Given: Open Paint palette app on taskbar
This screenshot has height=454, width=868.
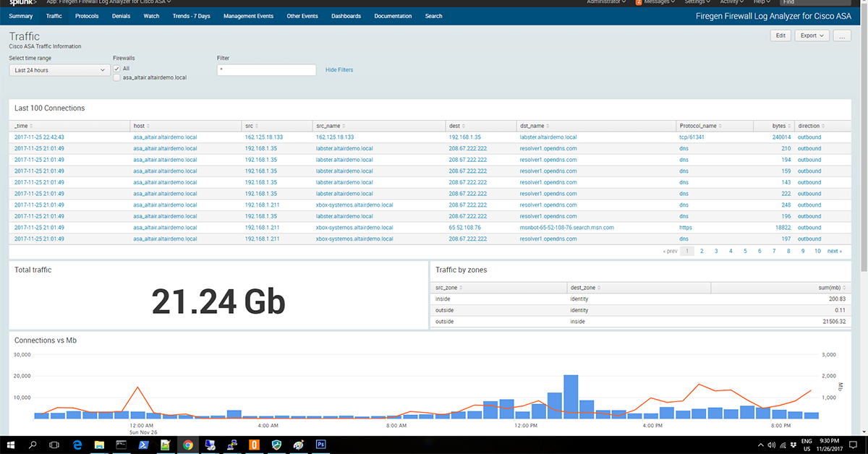Looking at the screenshot, I should coord(298,445).
